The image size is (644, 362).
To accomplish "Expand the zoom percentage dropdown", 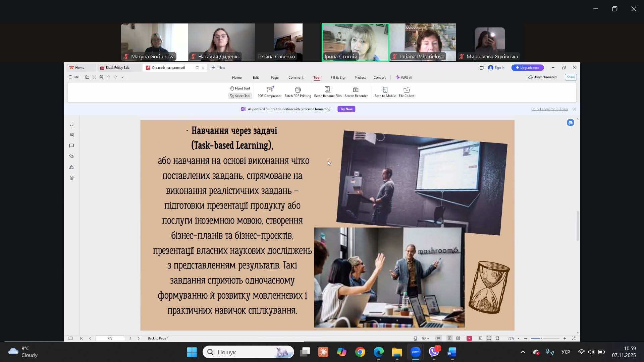I will [x=518, y=339].
